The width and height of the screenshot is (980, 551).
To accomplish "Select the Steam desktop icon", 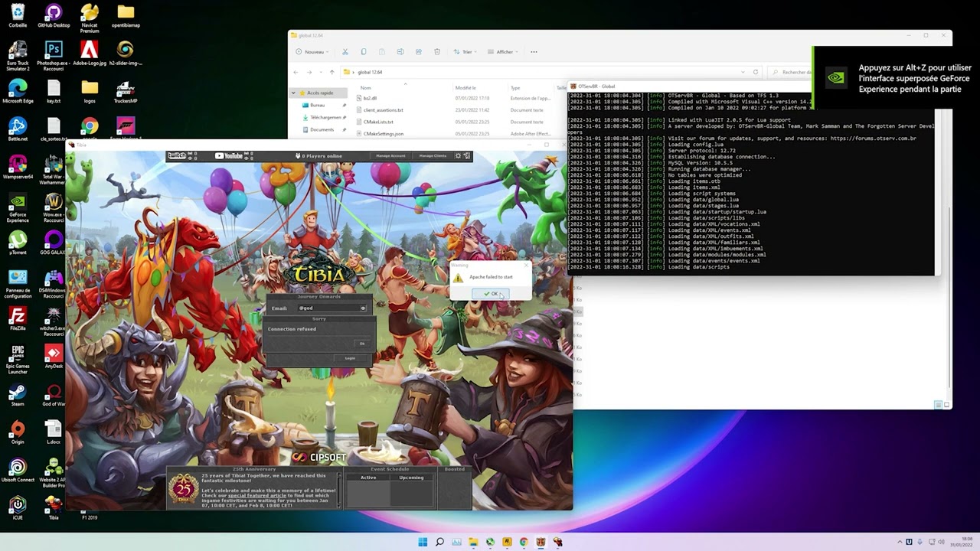I will click(17, 395).
